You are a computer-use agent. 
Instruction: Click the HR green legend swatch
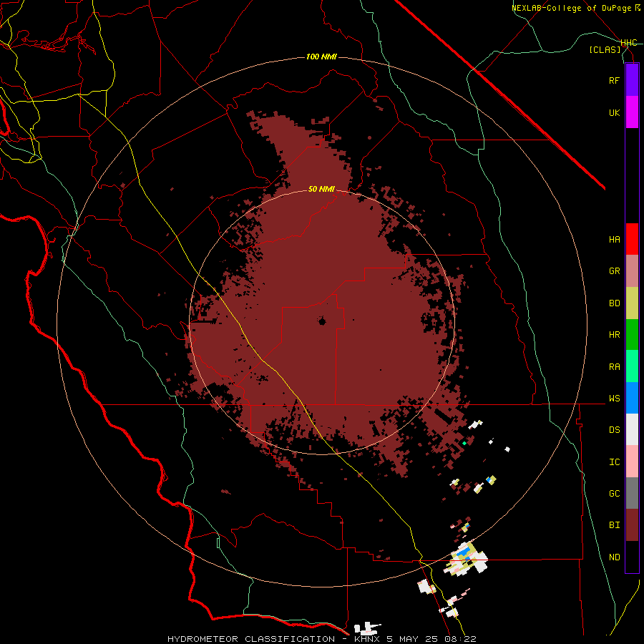pyautogui.click(x=632, y=335)
